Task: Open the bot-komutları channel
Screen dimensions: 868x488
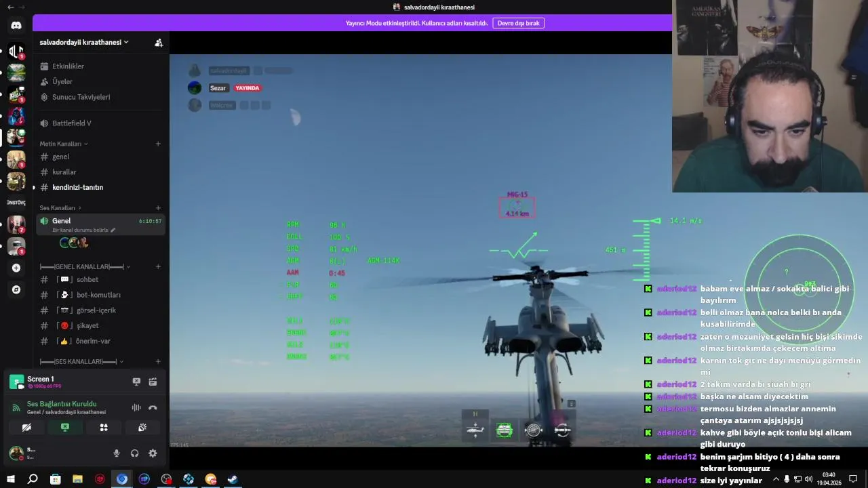Action: pos(100,295)
